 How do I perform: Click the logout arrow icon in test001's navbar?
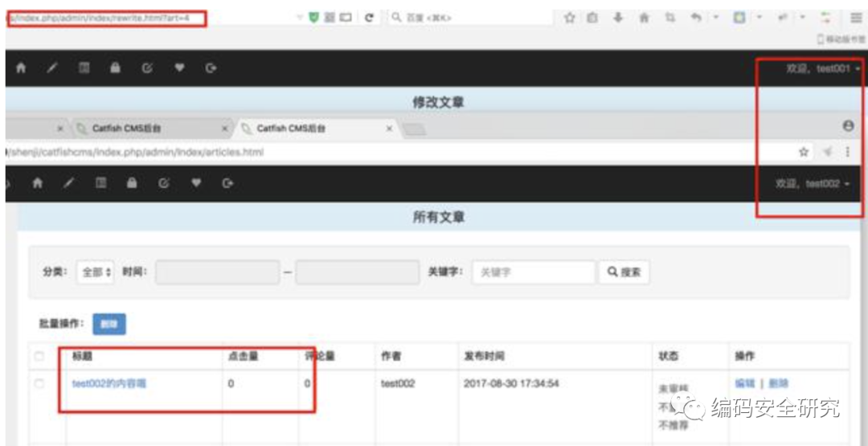point(211,68)
